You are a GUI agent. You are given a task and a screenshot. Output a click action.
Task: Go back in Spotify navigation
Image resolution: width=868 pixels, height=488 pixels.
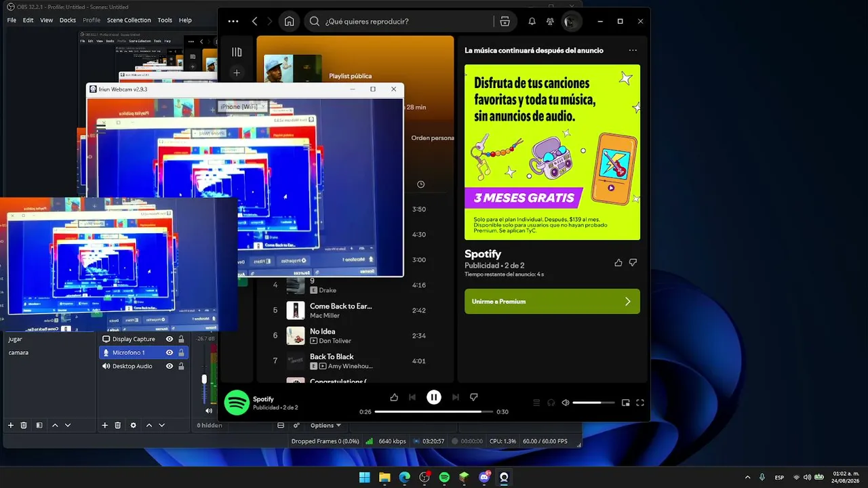point(255,21)
